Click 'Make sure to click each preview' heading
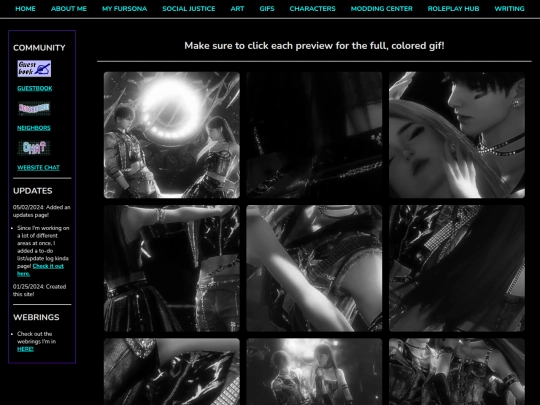Image resolution: width=540 pixels, height=405 pixels. pyautogui.click(x=314, y=46)
